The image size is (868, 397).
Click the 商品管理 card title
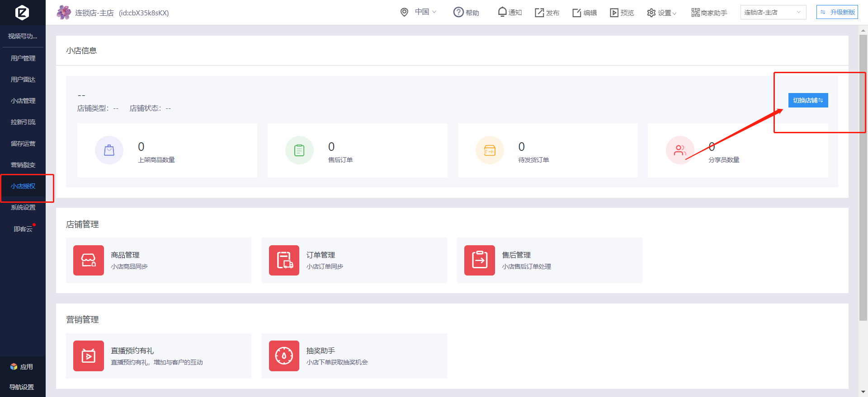(x=125, y=255)
